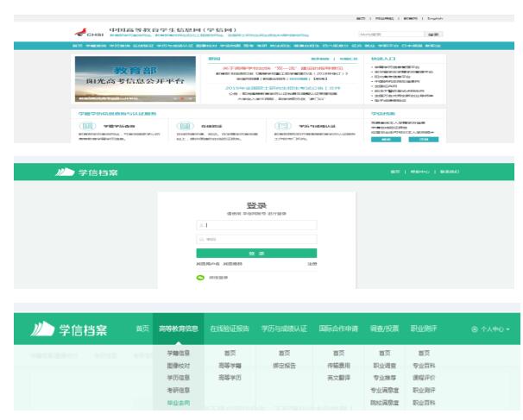Click 首页 in the login page header
This screenshot has width=523, height=420.
[395, 172]
